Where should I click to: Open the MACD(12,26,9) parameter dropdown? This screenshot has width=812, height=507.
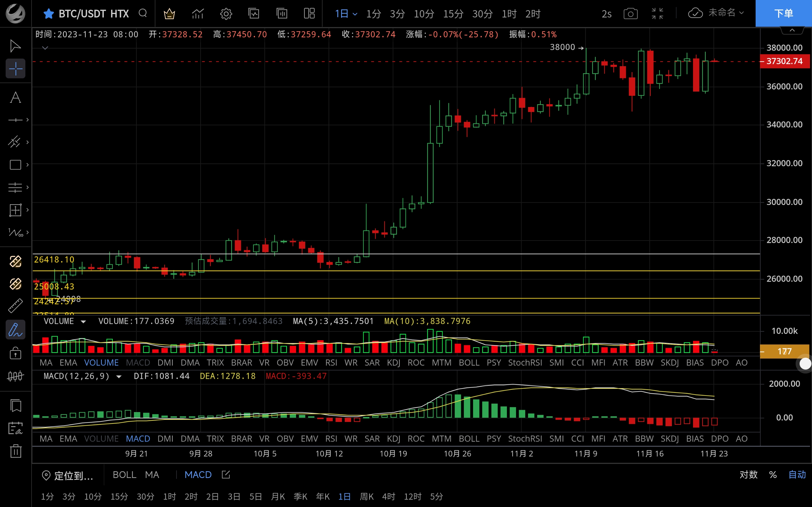coord(119,376)
